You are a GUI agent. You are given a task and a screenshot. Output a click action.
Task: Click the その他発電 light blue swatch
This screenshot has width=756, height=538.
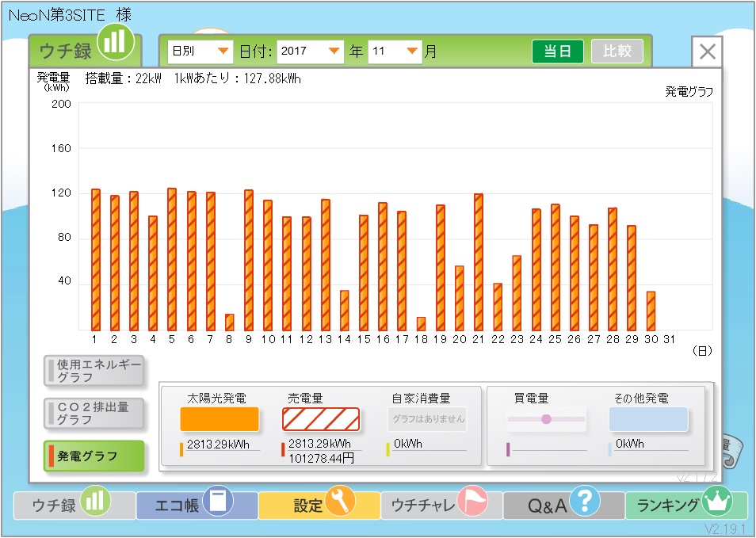tap(648, 419)
